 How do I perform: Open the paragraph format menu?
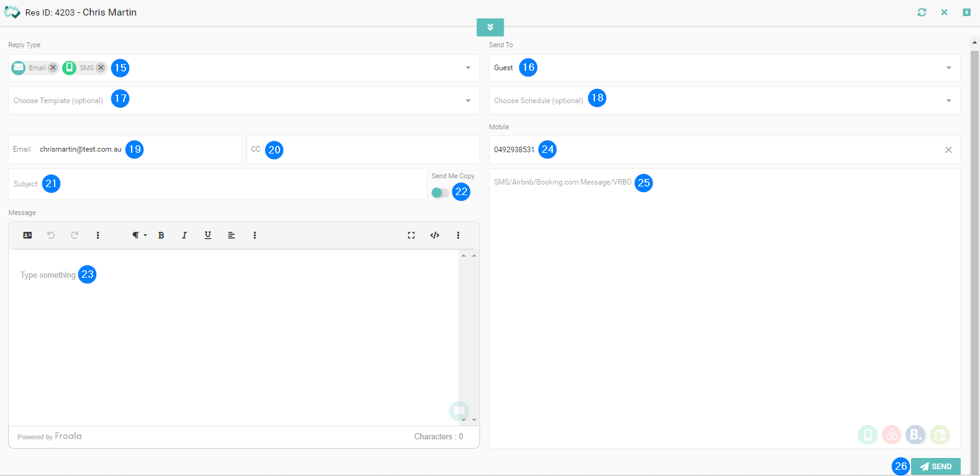click(x=138, y=236)
